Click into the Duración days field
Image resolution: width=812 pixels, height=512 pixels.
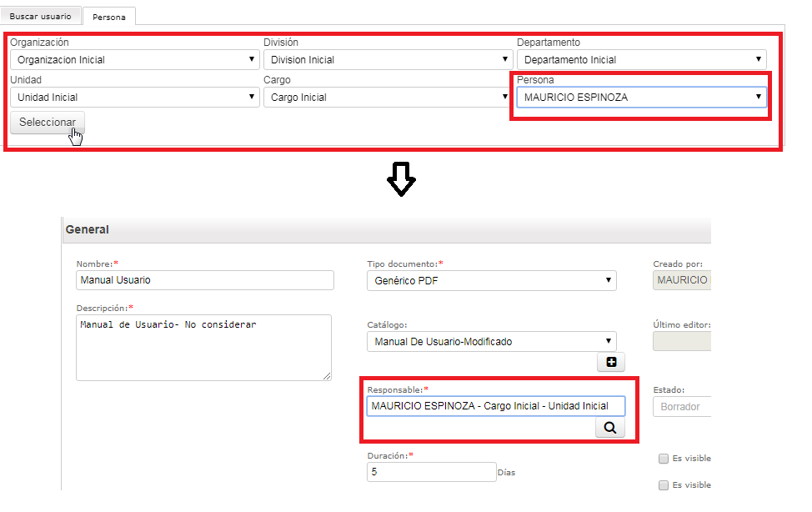pos(431,472)
